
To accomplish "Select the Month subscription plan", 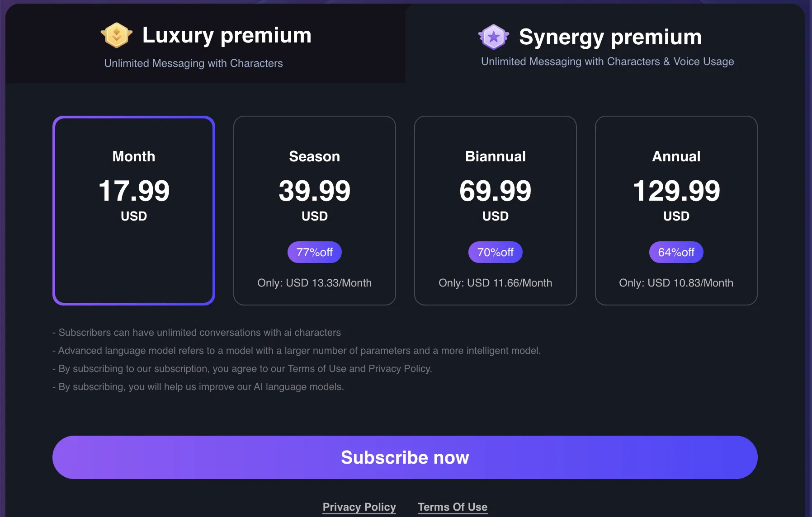I will coord(133,210).
